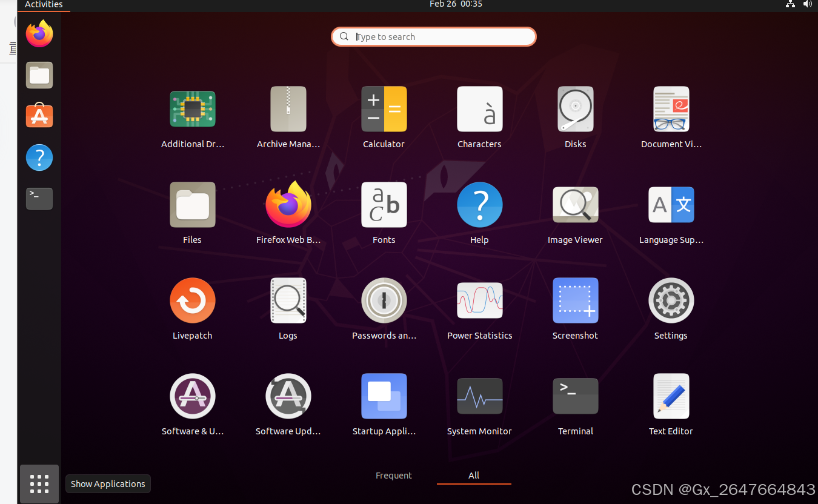
Task: Open Additional Drivers app
Action: [x=193, y=109]
